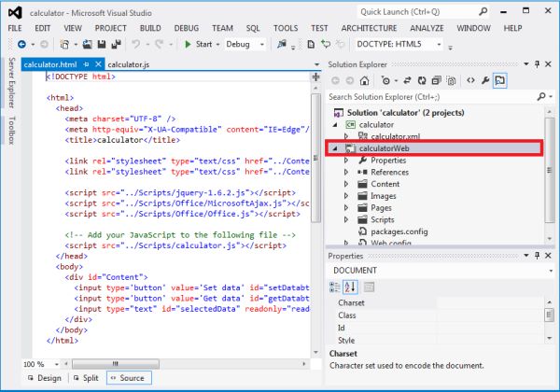Open the ARCHITECTURE menu
Screen dimensions: 560x392
pos(368,28)
